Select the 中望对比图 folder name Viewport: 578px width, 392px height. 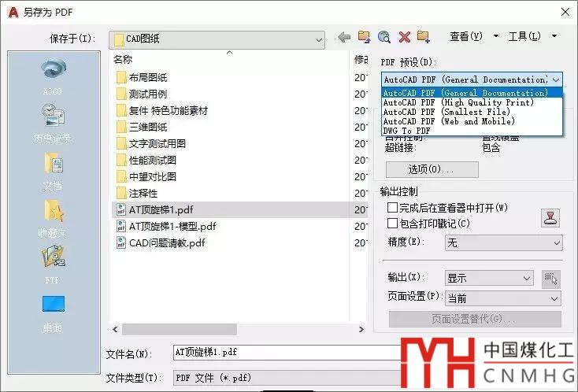(153, 176)
